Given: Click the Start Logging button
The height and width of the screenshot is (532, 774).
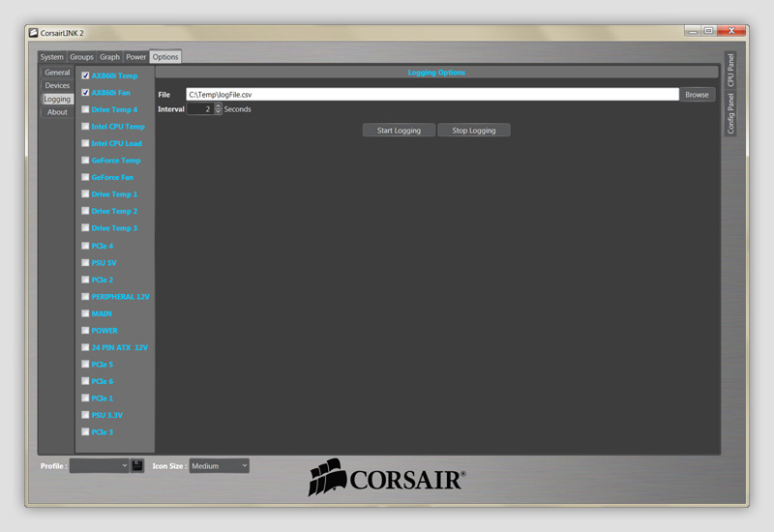Looking at the screenshot, I should click(x=399, y=131).
